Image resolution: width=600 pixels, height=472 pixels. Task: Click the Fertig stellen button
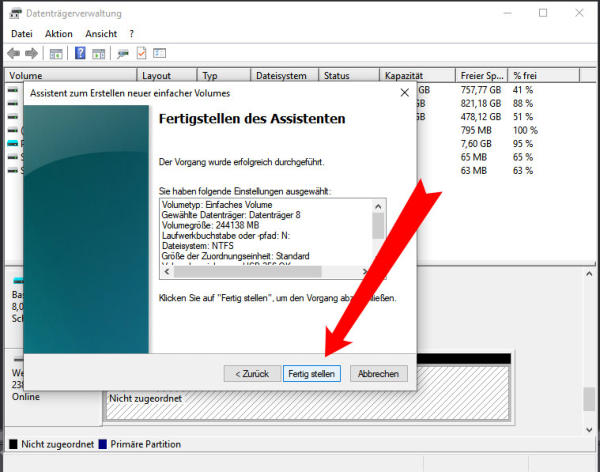point(311,374)
